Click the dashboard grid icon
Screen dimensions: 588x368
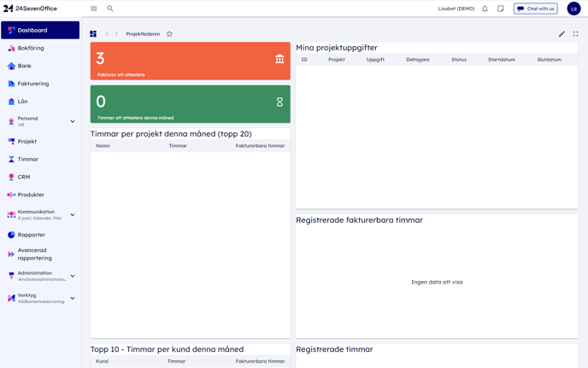point(93,34)
